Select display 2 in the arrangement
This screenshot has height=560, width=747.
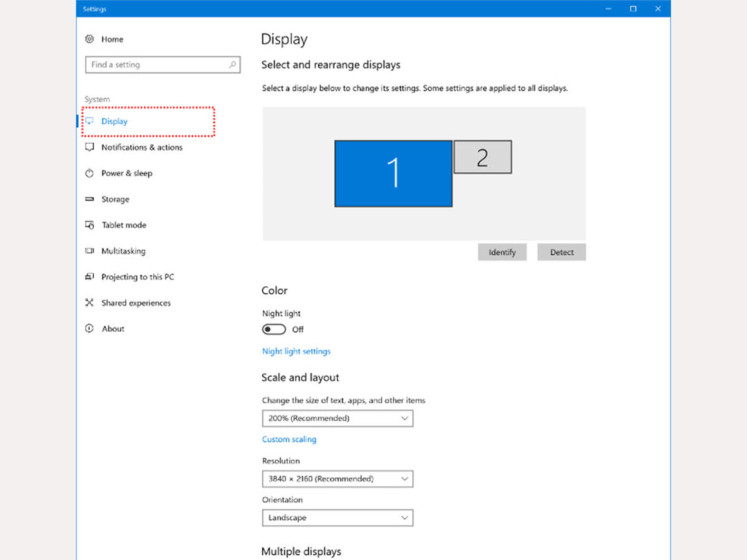pos(483,157)
